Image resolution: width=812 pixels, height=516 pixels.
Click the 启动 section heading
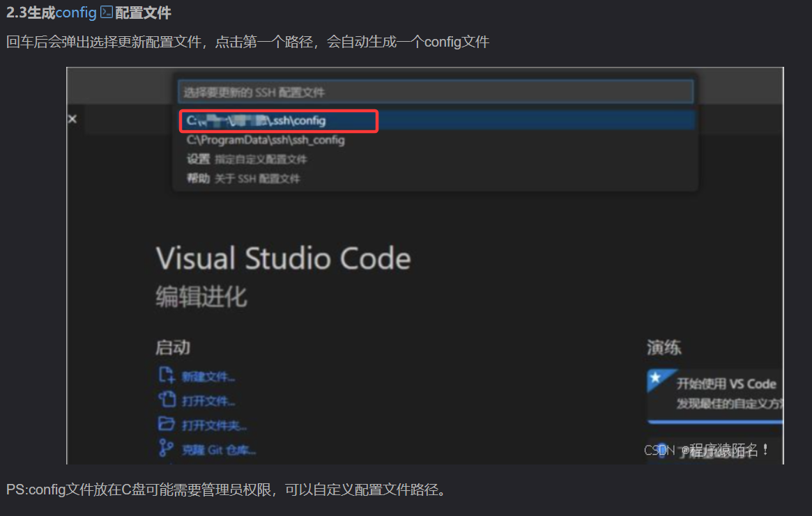tap(173, 347)
